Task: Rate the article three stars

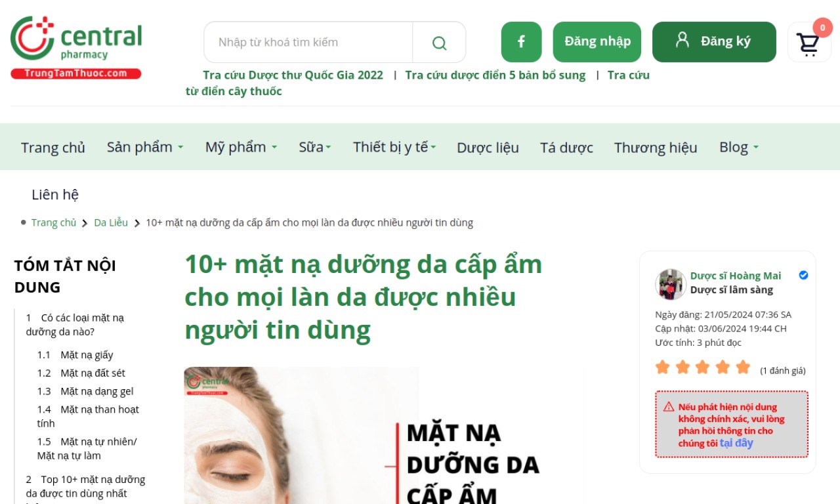Action: click(703, 367)
